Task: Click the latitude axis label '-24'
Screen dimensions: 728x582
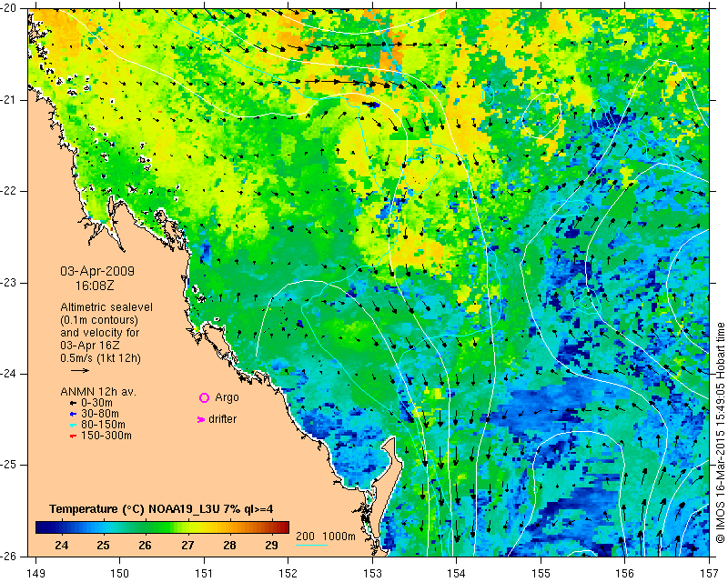Action: 9,374
